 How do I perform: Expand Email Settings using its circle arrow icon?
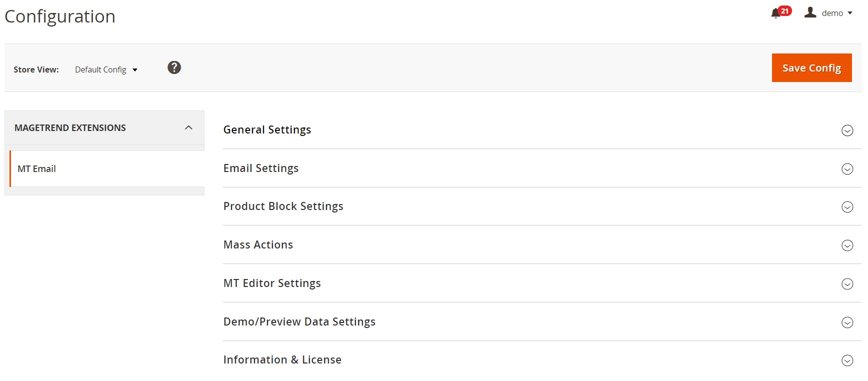[x=847, y=169]
